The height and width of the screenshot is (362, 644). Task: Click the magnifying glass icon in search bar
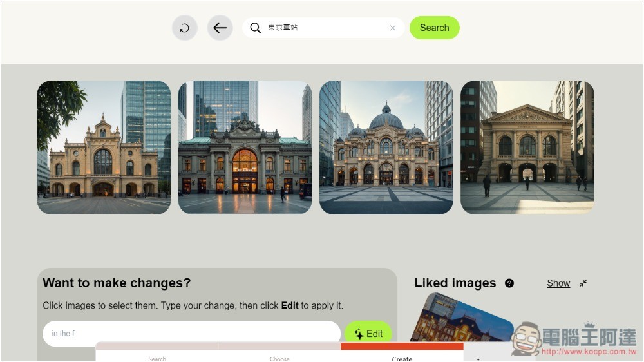(x=256, y=28)
